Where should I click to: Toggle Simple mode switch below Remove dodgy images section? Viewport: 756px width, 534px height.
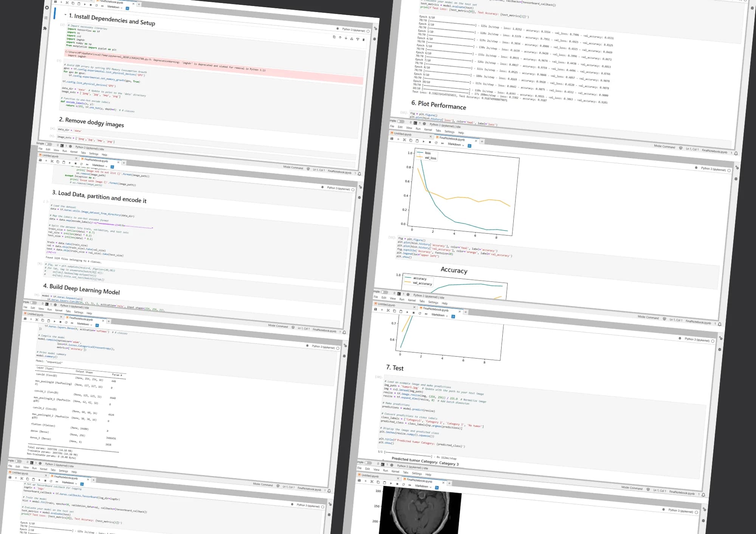coord(48,144)
